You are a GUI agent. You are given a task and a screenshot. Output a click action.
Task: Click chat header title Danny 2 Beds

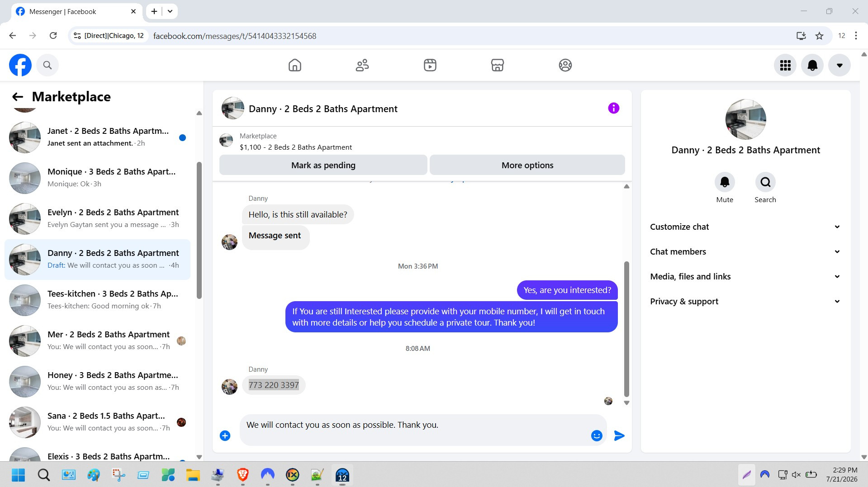[x=323, y=109]
